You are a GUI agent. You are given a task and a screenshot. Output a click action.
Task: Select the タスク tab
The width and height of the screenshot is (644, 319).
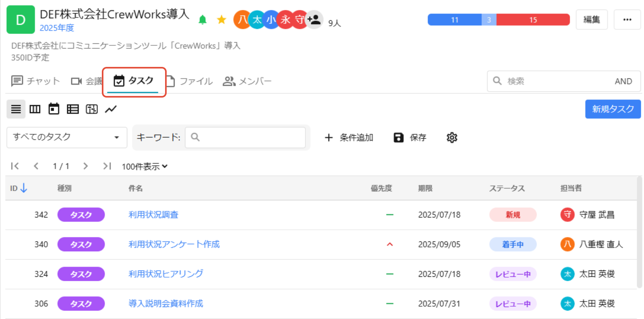click(x=134, y=81)
